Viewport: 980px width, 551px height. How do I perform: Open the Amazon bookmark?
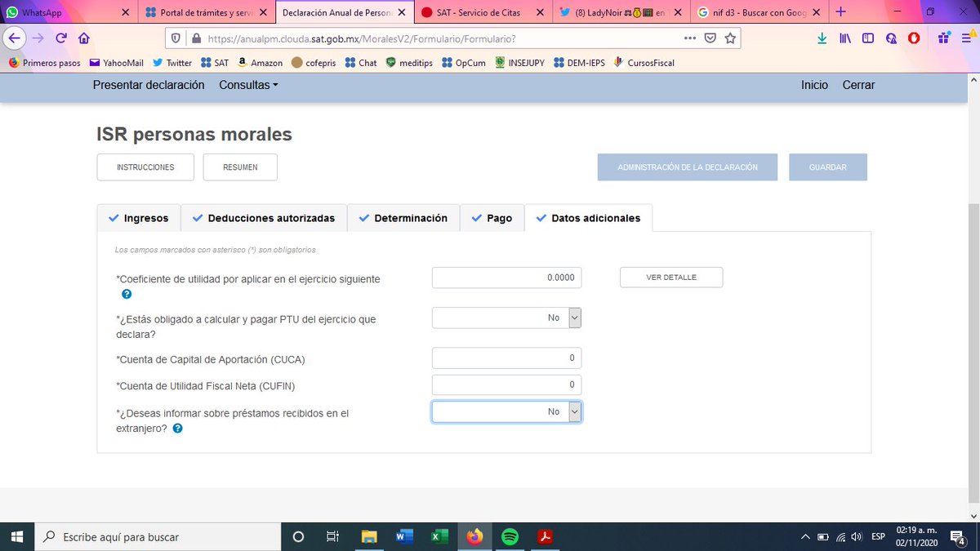click(x=261, y=63)
